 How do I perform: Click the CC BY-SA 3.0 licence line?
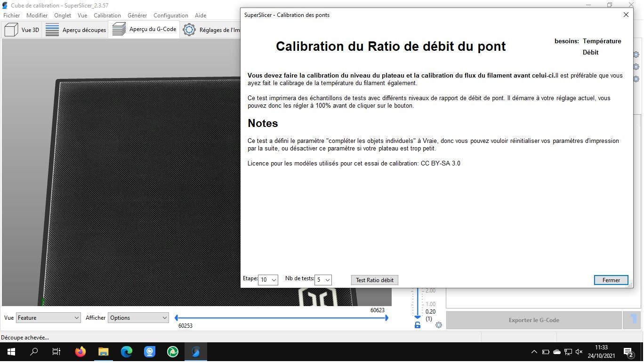tap(354, 163)
